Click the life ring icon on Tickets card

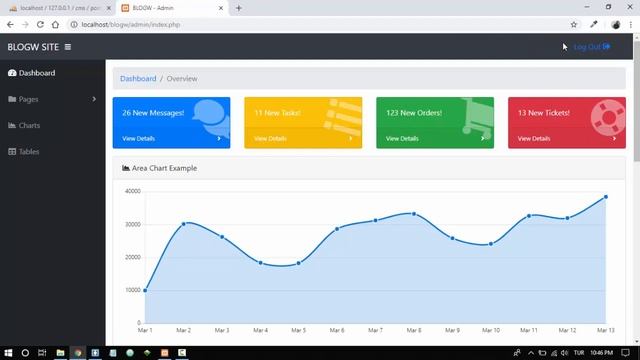(608, 118)
